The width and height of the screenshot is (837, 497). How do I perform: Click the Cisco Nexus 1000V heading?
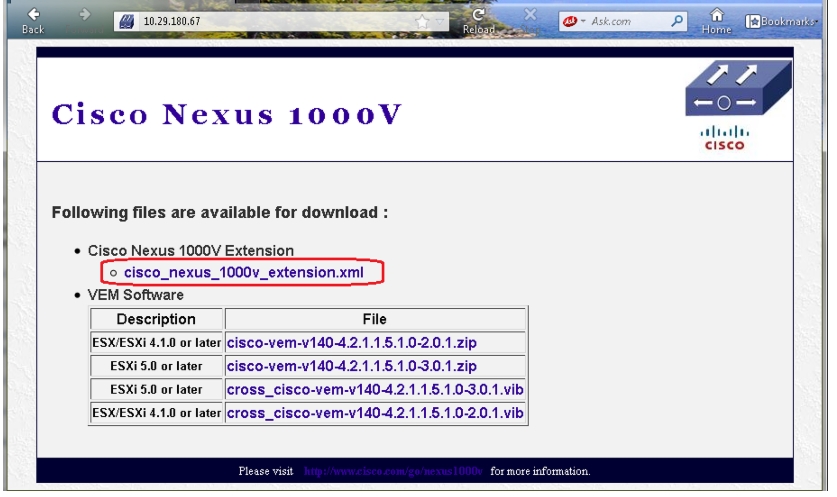(226, 114)
